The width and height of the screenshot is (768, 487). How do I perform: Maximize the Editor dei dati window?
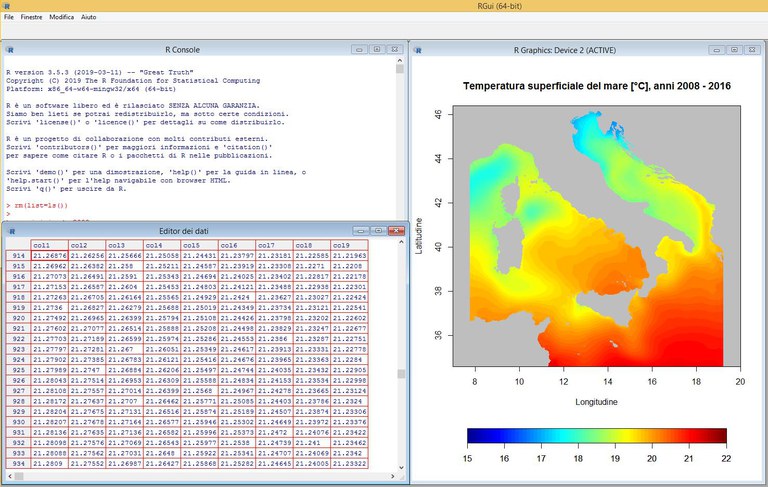376,230
